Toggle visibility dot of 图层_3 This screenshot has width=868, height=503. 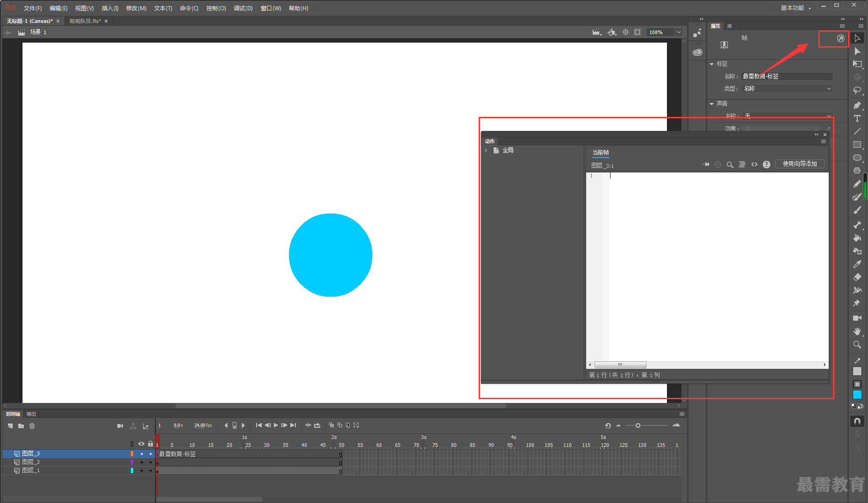(142, 454)
